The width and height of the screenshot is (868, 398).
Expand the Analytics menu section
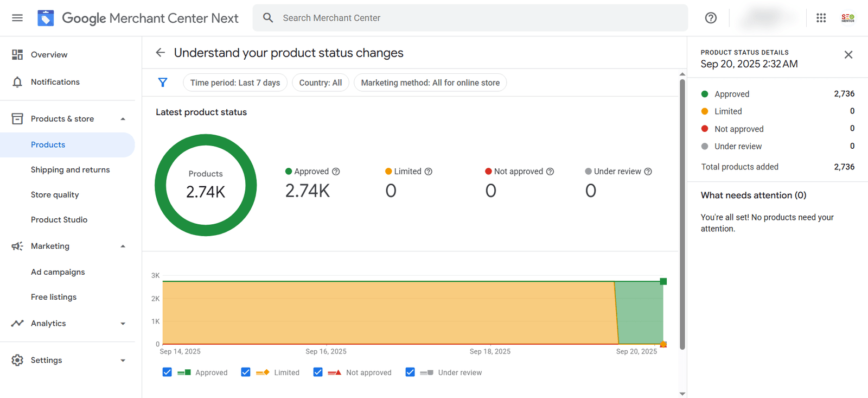tap(123, 324)
